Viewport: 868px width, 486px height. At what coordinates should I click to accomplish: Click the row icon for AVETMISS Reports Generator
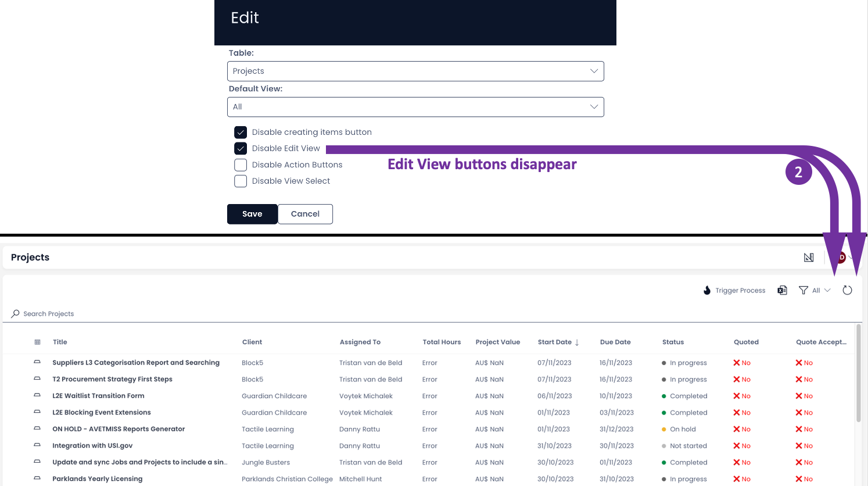(37, 428)
